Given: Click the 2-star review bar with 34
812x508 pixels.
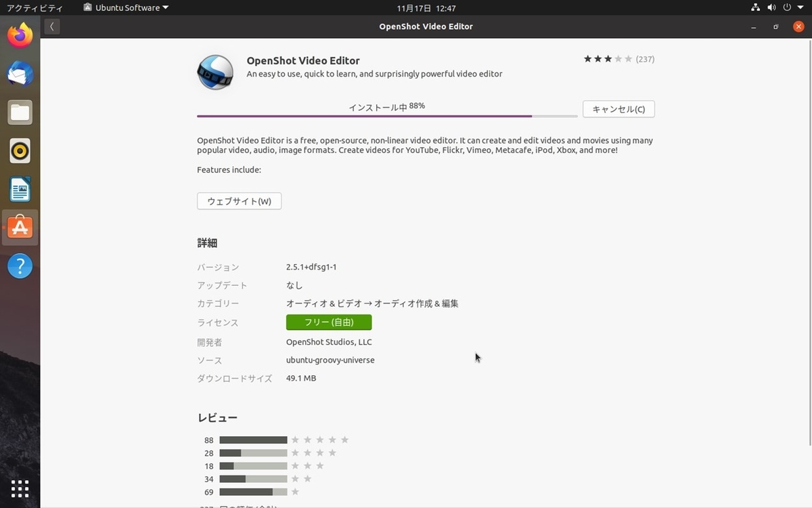Looking at the screenshot, I should click(x=253, y=479).
